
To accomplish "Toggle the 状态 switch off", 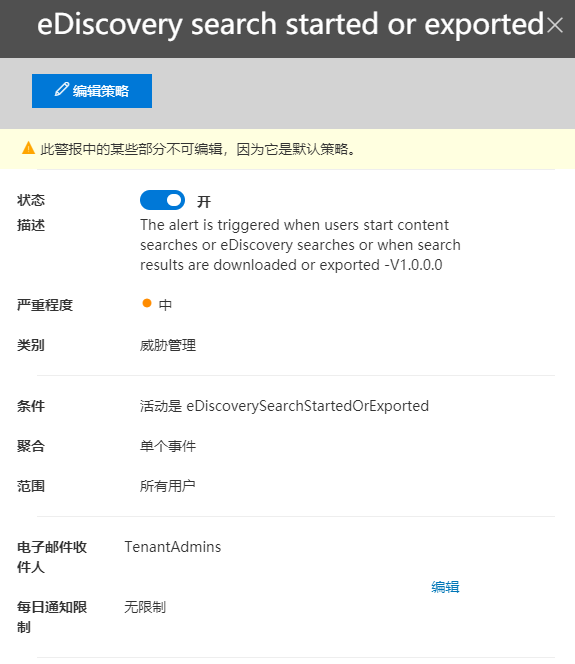I will (x=163, y=200).
